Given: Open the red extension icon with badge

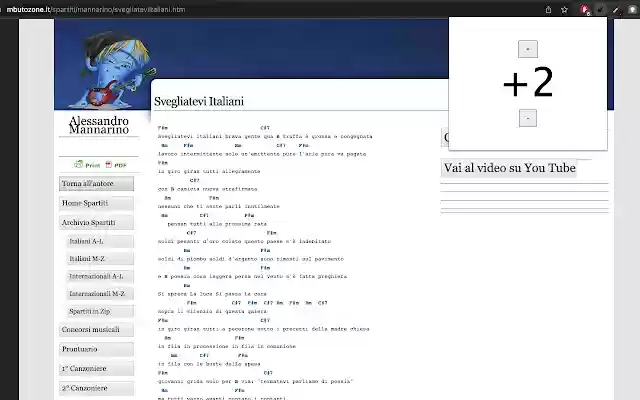Looking at the screenshot, I should click(x=584, y=9).
